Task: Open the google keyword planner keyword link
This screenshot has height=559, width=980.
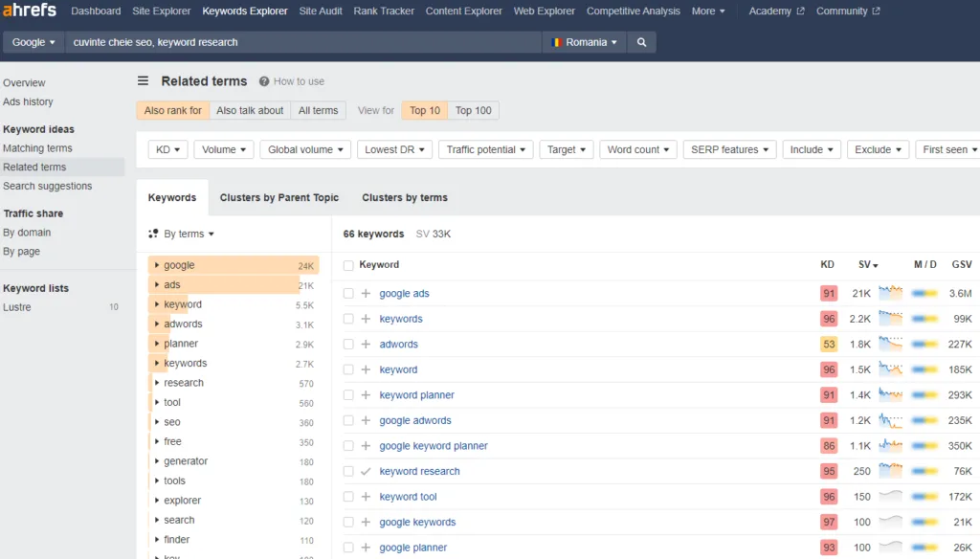Action: (434, 446)
